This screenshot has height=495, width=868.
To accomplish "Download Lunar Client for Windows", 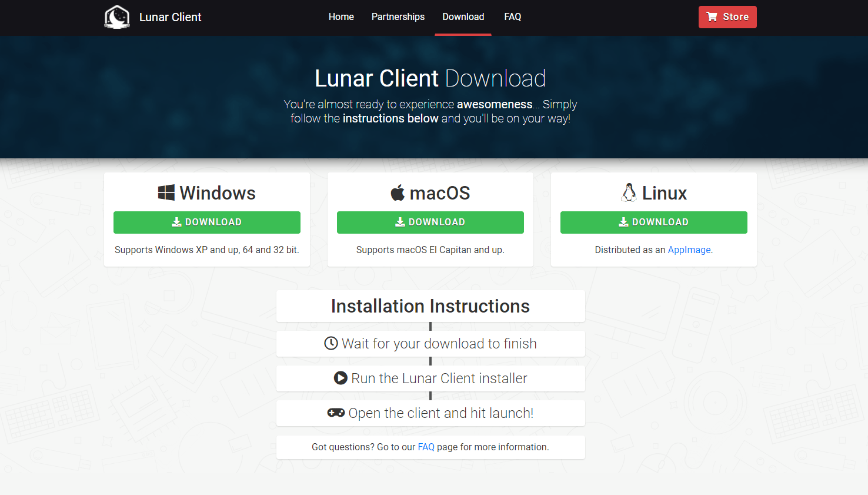I will coord(207,222).
